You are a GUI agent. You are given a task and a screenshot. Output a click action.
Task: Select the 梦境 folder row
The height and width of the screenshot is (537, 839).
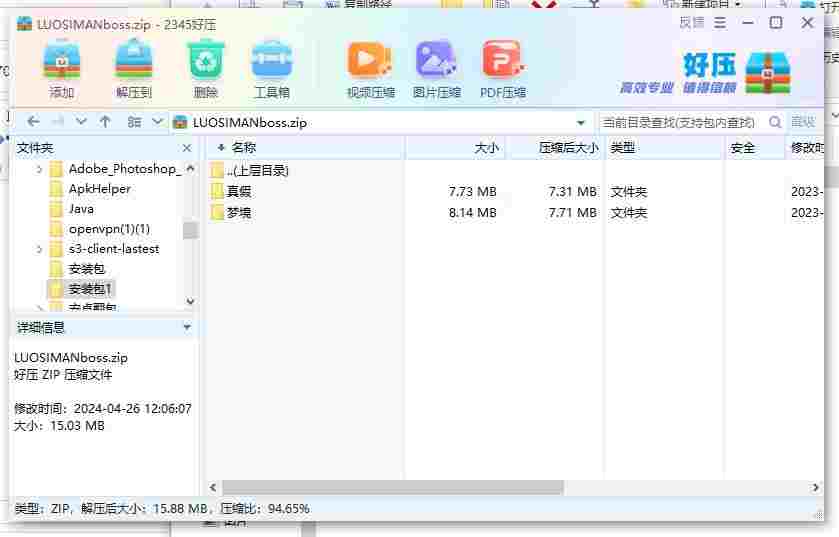pyautogui.click(x=239, y=213)
